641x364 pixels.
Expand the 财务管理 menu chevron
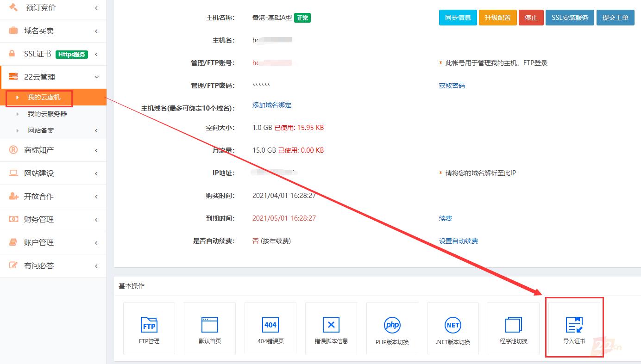96,220
